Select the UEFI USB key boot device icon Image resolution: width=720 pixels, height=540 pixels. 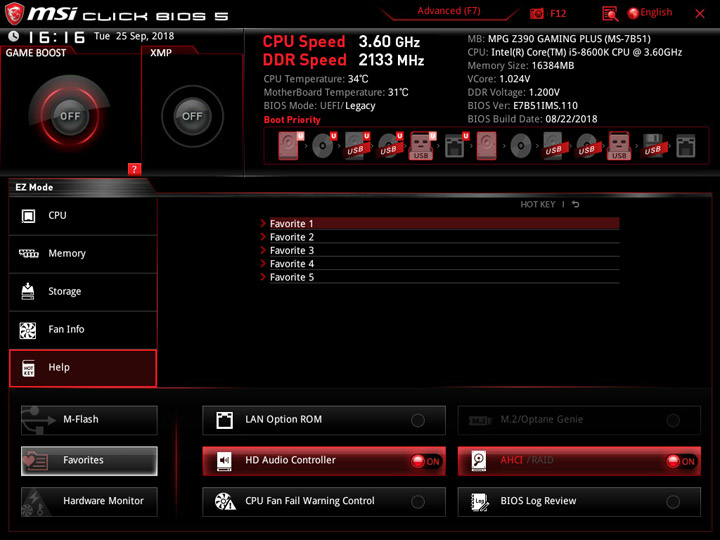coord(422,146)
